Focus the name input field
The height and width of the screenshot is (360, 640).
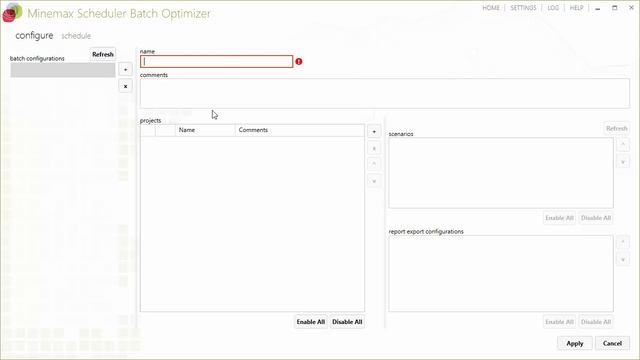216,62
